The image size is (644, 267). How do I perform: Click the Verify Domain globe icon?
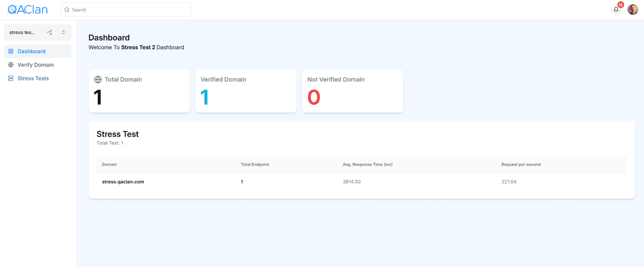click(11, 65)
